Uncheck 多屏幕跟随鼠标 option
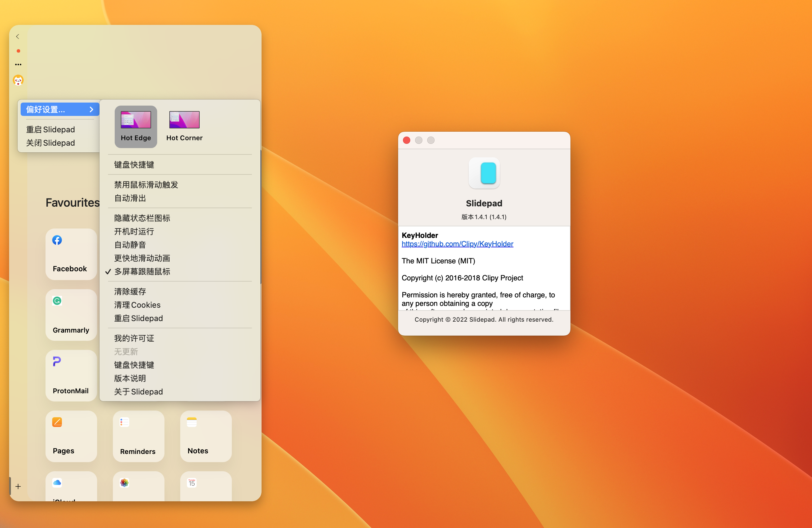 (142, 272)
